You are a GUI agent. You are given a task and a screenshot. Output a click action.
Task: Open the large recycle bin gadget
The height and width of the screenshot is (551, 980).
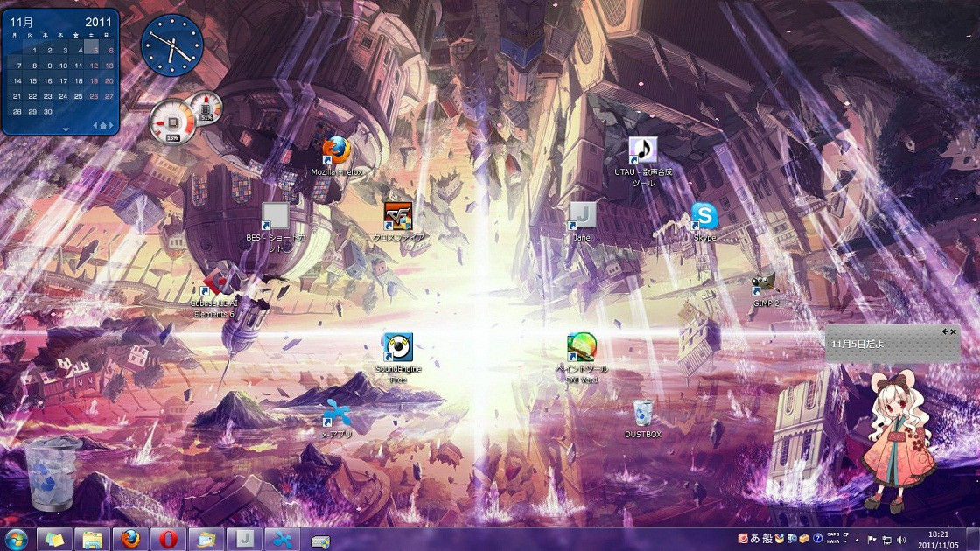point(52,473)
